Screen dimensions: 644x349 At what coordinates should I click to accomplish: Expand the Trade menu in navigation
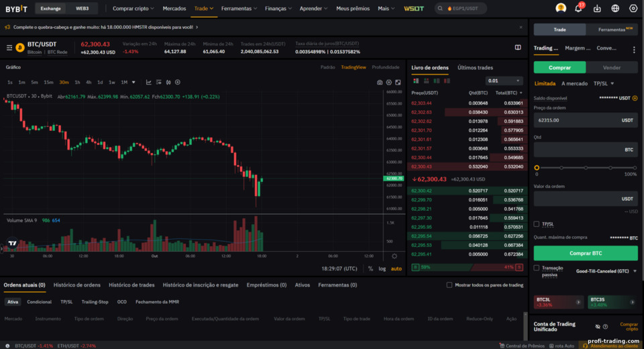pos(204,8)
